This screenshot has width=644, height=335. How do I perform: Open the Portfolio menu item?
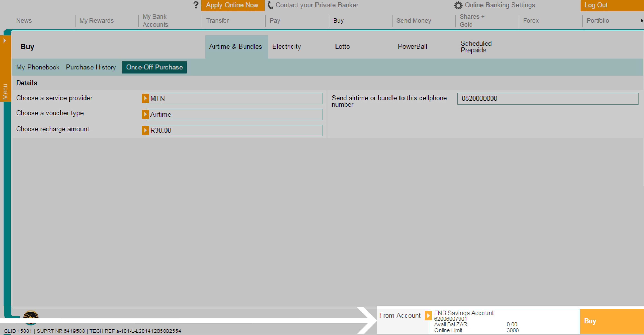(x=597, y=21)
